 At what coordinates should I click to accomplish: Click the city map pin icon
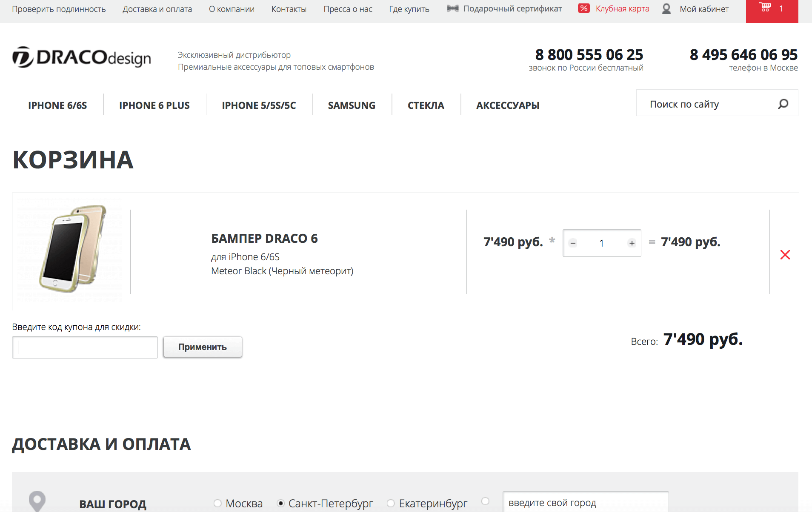pyautogui.click(x=37, y=501)
